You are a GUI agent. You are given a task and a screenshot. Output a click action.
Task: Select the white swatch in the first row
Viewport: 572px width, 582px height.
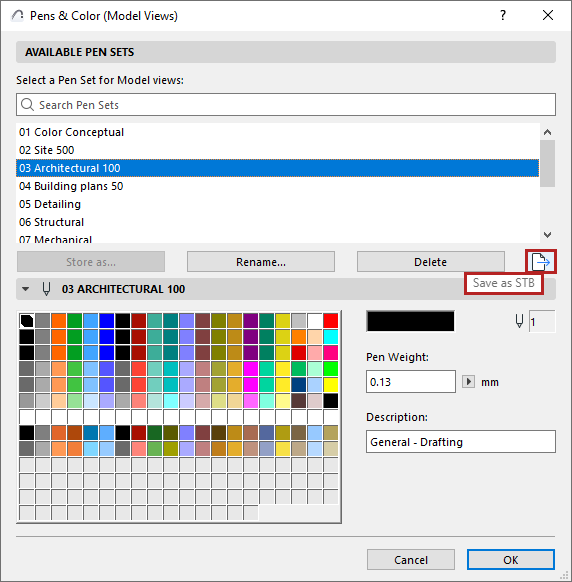(314, 321)
